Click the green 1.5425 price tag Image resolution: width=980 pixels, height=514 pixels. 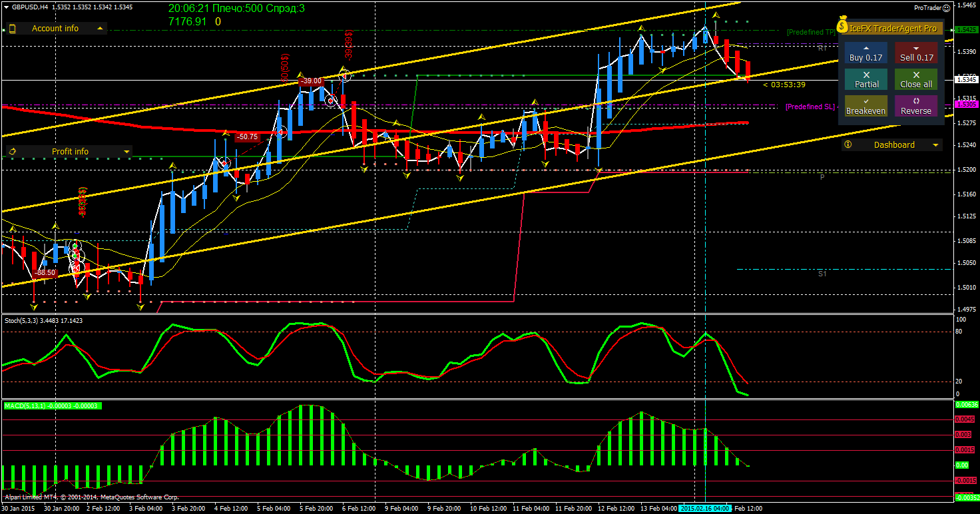pyautogui.click(x=966, y=29)
